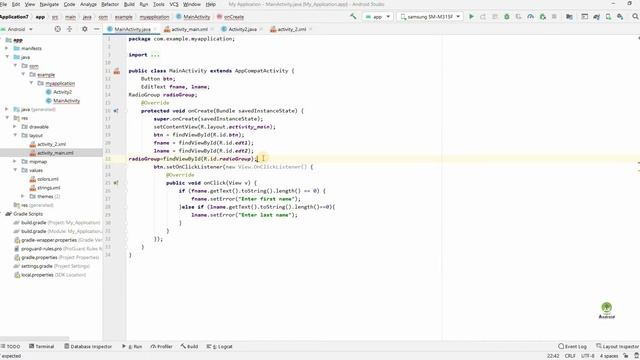The height and width of the screenshot is (360, 640).
Task: Click the Search Everywhere magnifier icon
Action: pyautogui.click(x=635, y=17)
